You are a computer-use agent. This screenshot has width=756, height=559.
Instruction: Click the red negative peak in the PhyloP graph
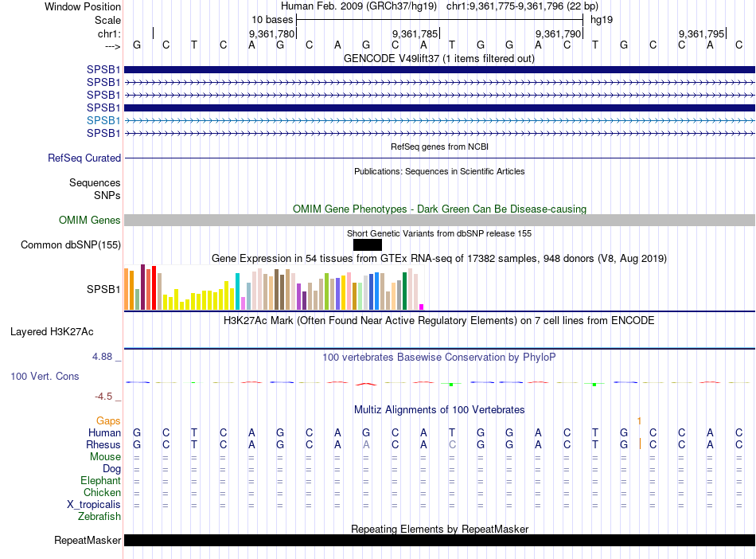[x=366, y=385]
